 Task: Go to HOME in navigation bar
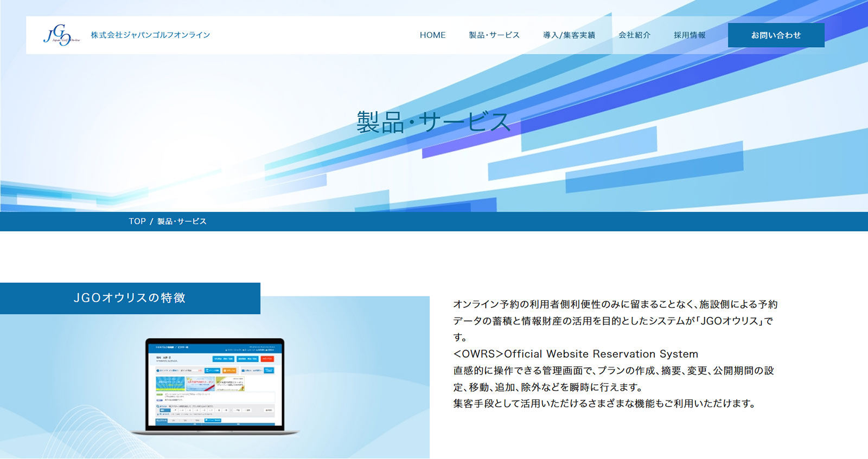(x=432, y=35)
